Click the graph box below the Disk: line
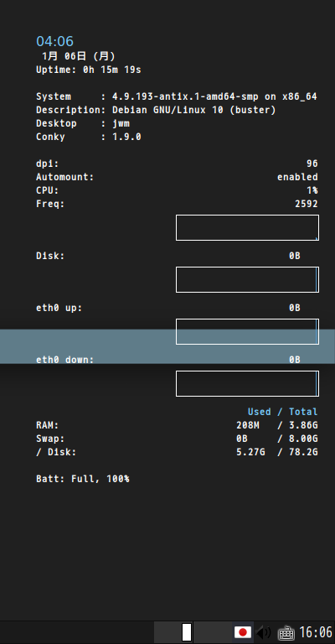The image size is (335, 644). coord(247,280)
